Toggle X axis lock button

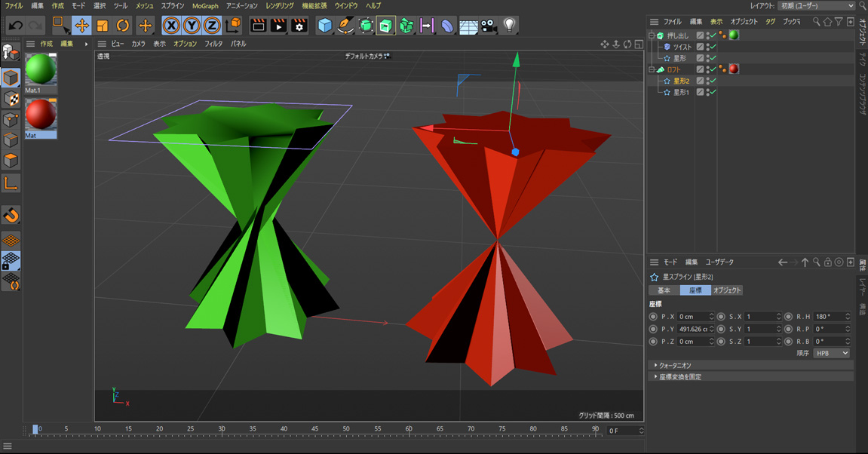point(171,26)
